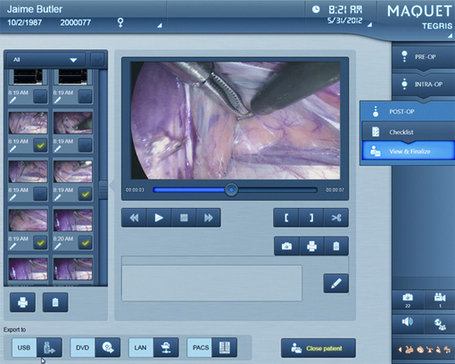Click elapsed time 00:00:03

135,190
